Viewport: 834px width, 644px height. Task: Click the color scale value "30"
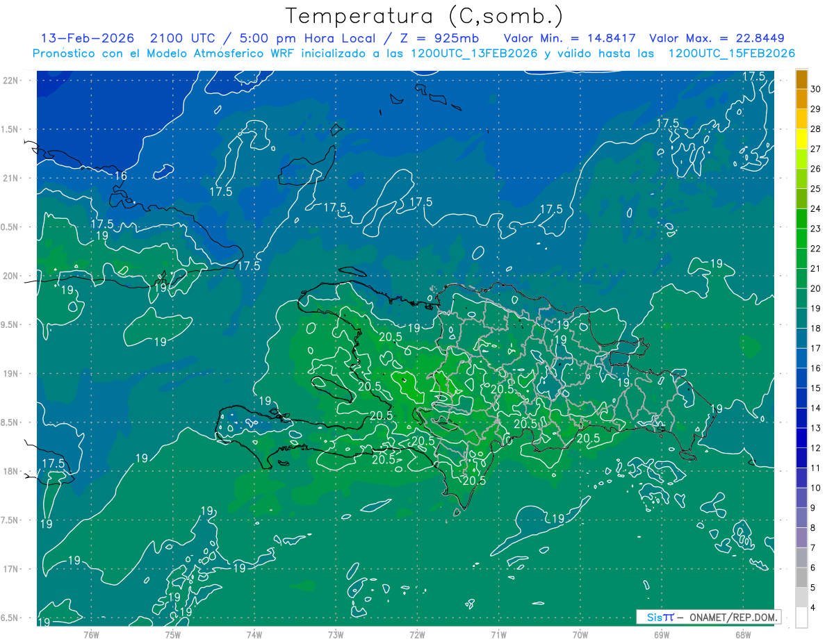click(816, 89)
